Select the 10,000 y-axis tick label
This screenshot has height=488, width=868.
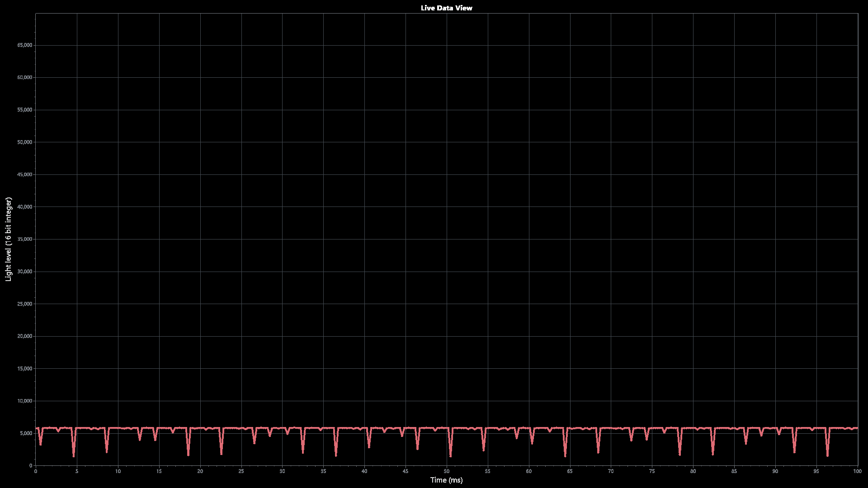pos(24,401)
